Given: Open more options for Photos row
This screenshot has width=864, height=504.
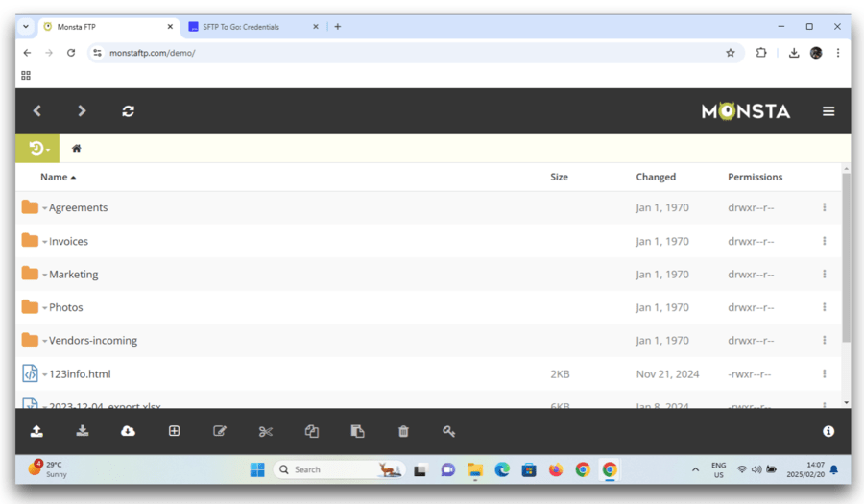Looking at the screenshot, I should tap(825, 307).
